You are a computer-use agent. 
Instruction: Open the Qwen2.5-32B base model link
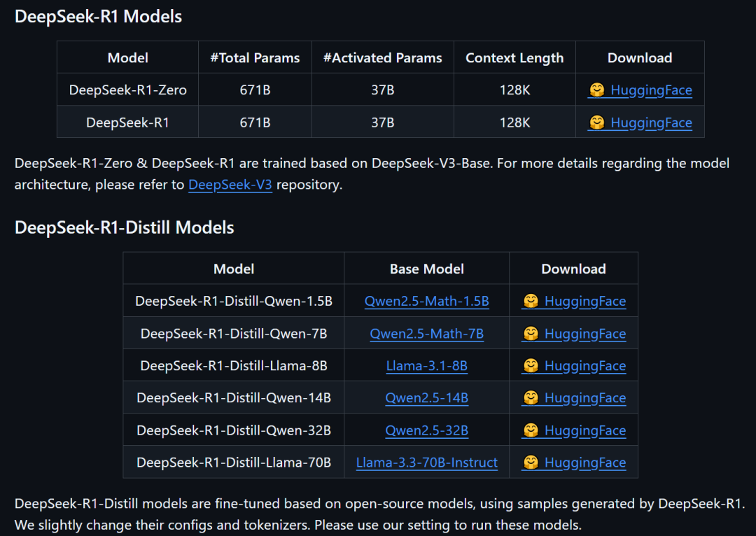tap(427, 430)
